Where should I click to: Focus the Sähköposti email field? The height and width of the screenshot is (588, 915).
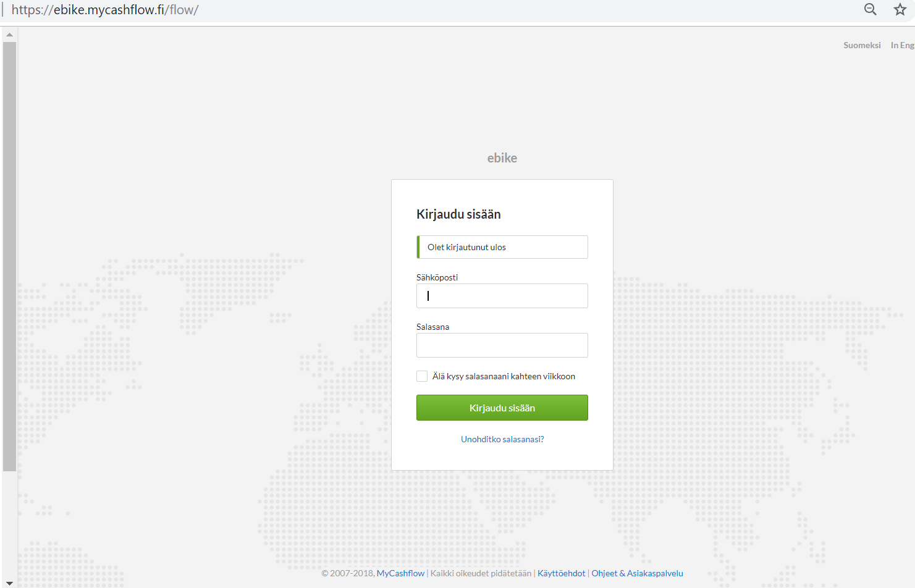tap(502, 296)
